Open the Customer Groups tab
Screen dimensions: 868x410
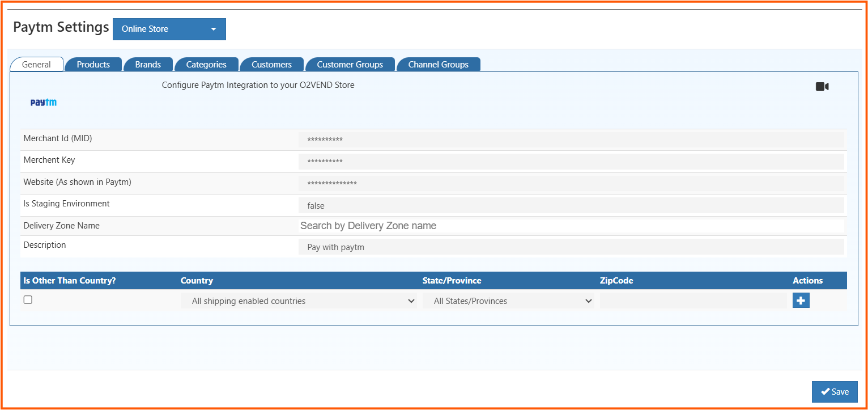pyautogui.click(x=350, y=65)
